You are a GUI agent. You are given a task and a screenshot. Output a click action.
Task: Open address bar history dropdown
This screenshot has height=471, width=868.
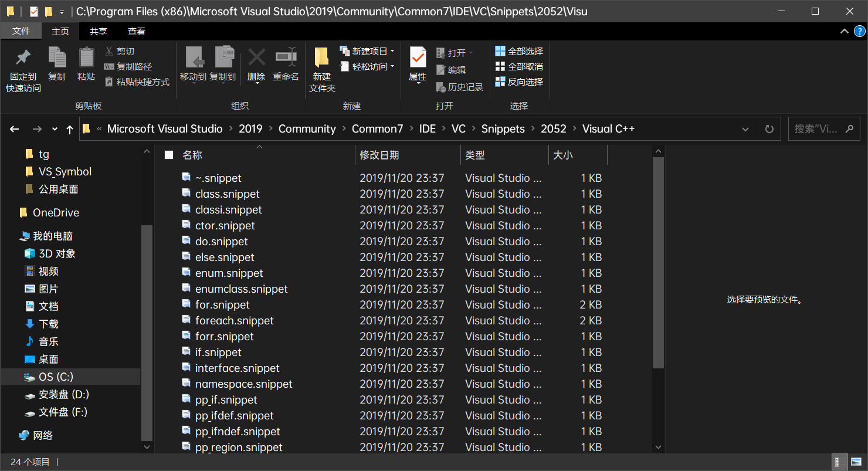745,129
